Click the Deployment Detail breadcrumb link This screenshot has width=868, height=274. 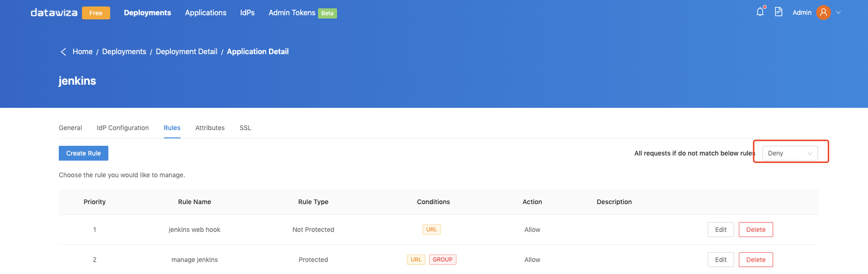(x=186, y=52)
